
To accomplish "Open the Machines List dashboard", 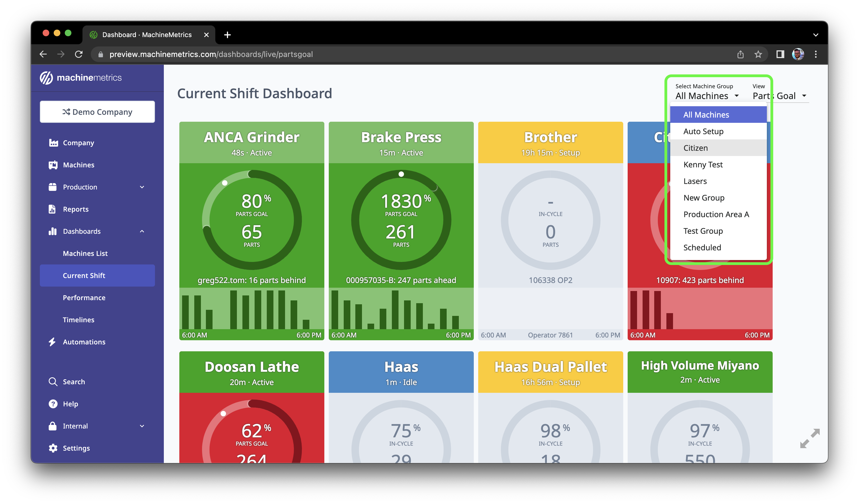I will [85, 253].
